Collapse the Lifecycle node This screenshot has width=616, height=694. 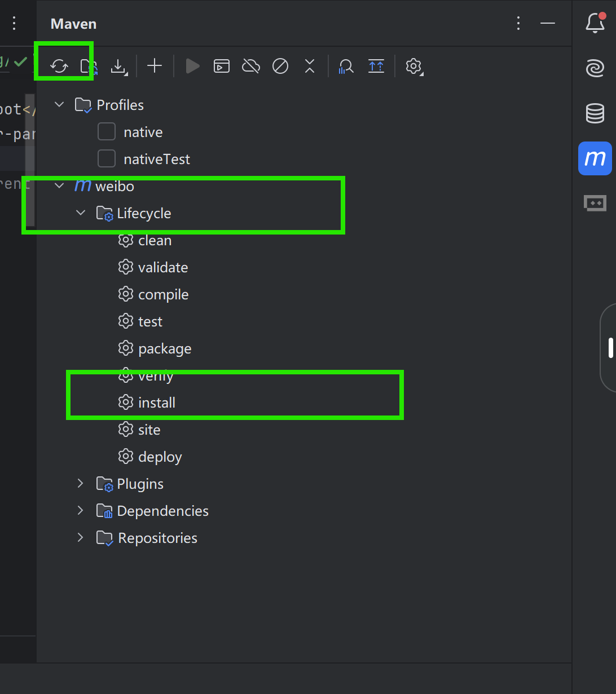(81, 213)
